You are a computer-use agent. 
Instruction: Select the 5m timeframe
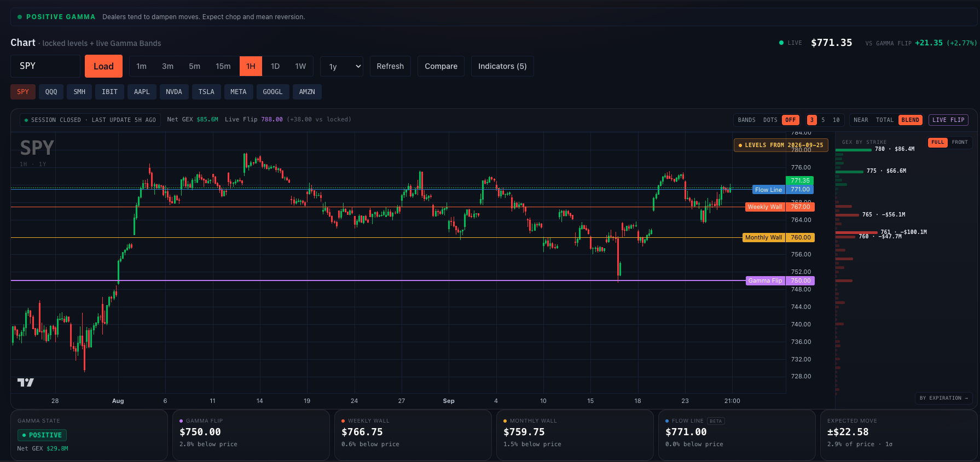tap(194, 66)
